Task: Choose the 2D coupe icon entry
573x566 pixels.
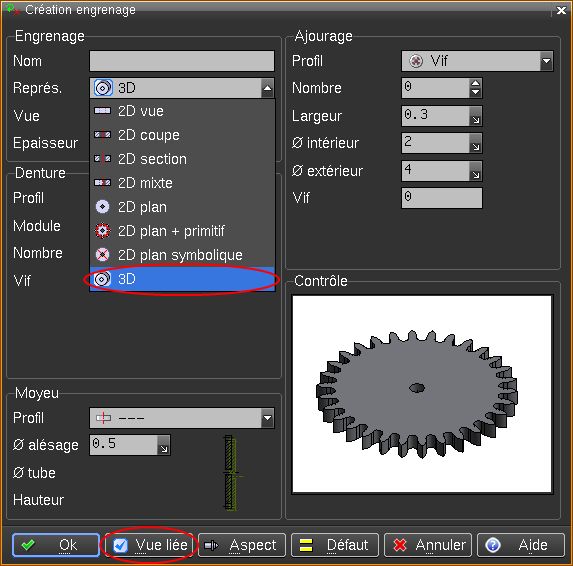Action: point(102,135)
